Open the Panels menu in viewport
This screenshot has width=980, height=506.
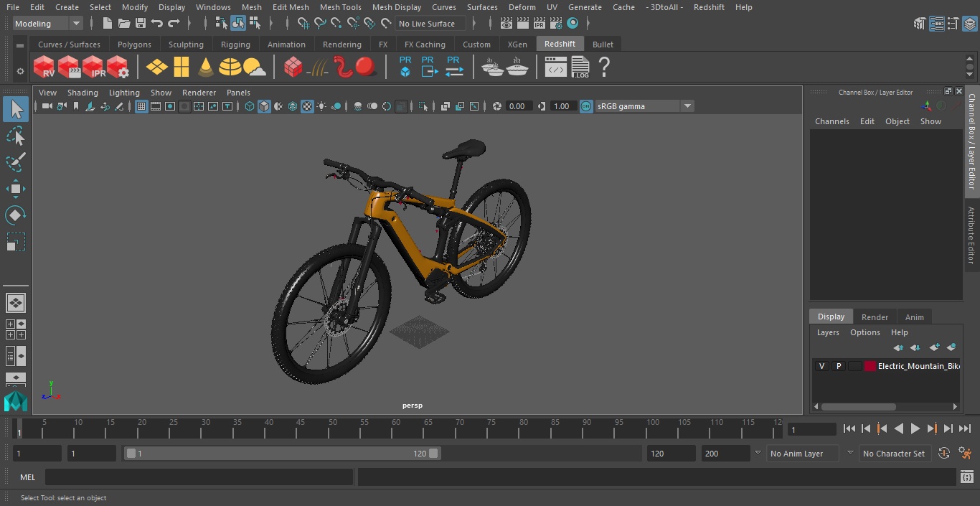point(238,93)
